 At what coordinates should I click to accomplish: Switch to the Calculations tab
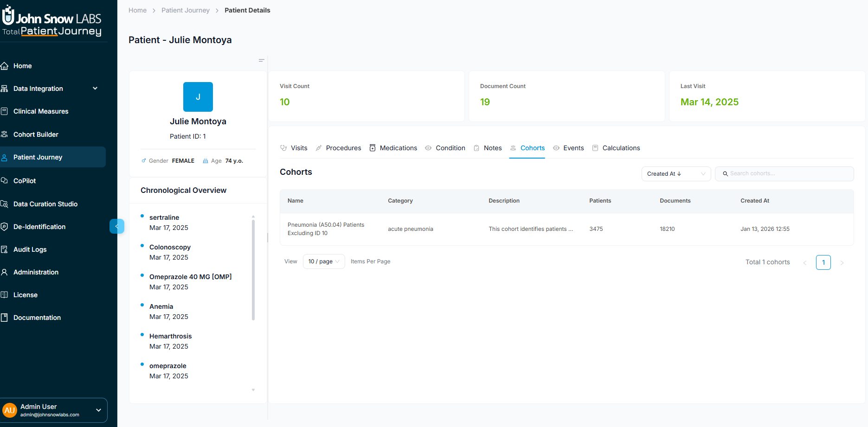pyautogui.click(x=616, y=148)
